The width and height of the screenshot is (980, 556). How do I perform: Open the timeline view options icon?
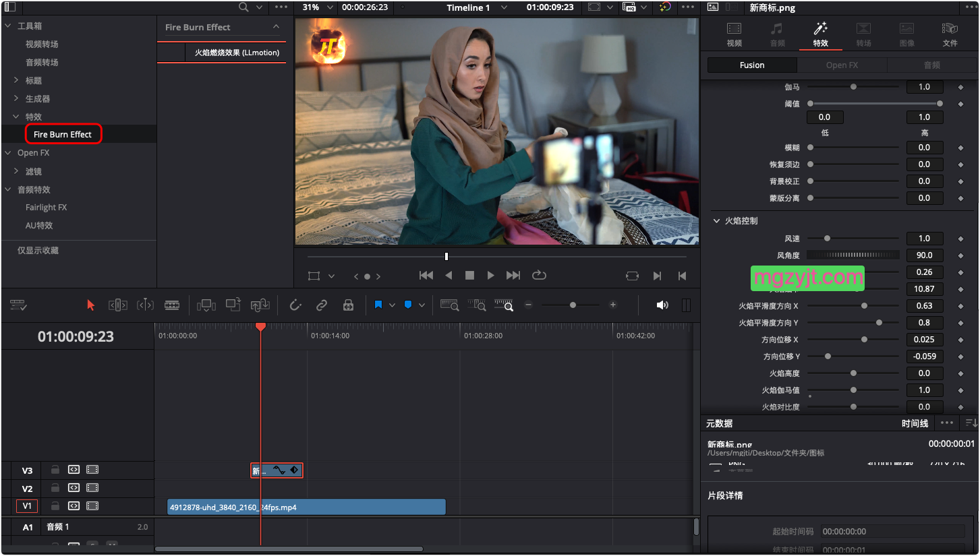click(x=18, y=305)
